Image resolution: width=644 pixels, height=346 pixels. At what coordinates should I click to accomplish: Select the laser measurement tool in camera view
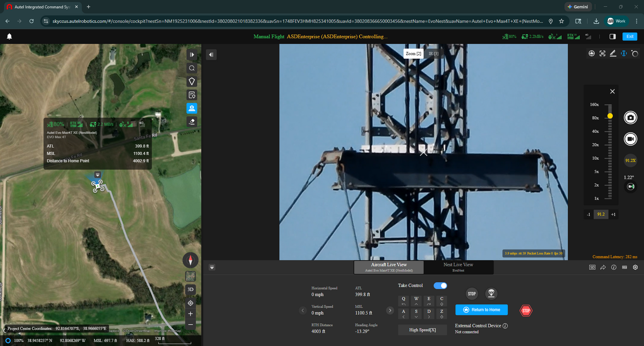(613, 53)
